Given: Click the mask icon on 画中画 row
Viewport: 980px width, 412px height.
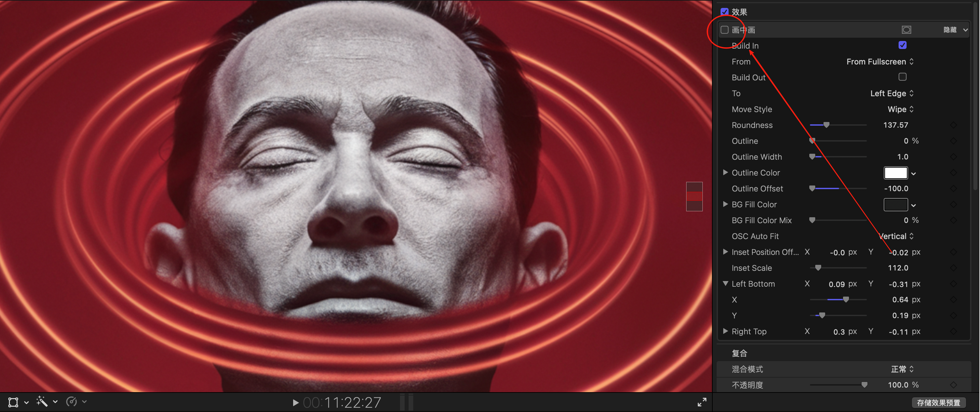Looking at the screenshot, I should (906, 30).
